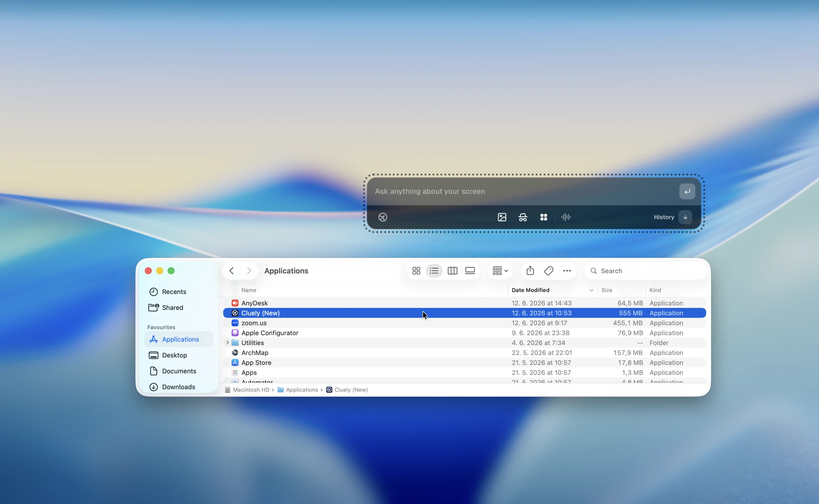Click the 455,1 MB size cell

[628, 323]
